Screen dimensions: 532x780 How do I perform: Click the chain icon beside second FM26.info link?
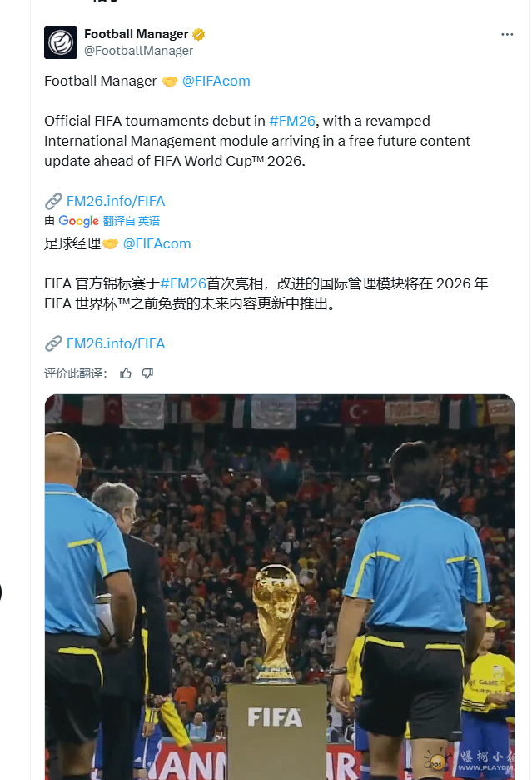coord(53,343)
